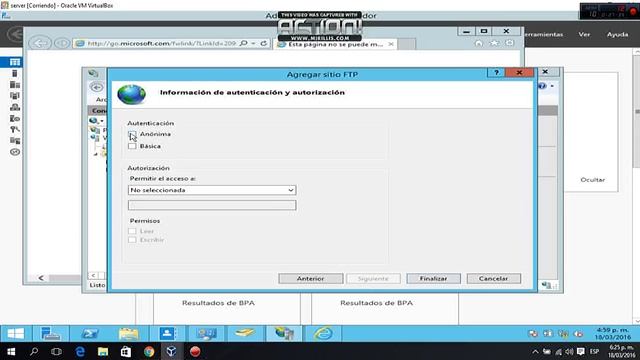Click the left scroll arrow in the IE window

click(41, 278)
